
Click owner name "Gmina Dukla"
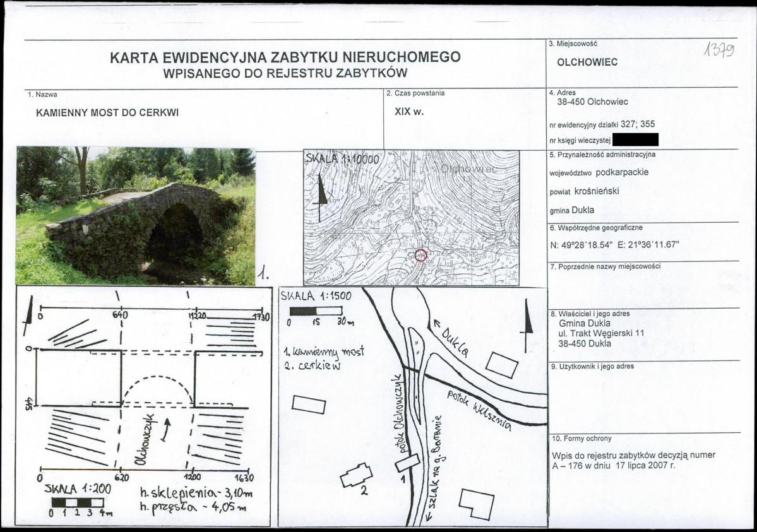(584, 324)
